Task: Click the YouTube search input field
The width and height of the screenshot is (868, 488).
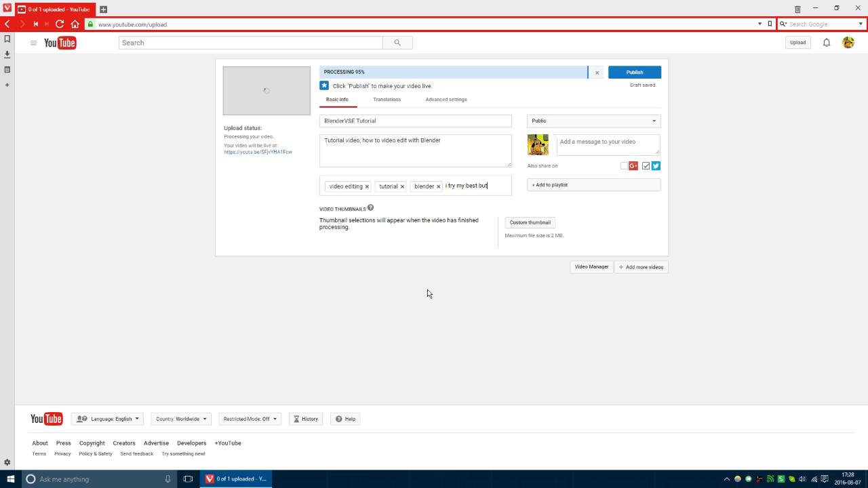Action: tap(251, 43)
